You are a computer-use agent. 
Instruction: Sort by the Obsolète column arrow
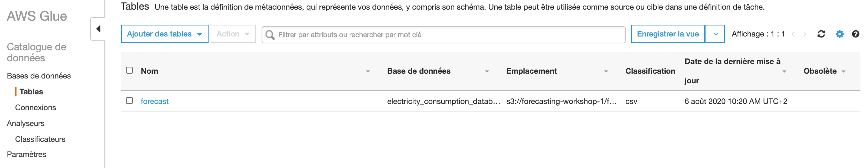(x=844, y=72)
